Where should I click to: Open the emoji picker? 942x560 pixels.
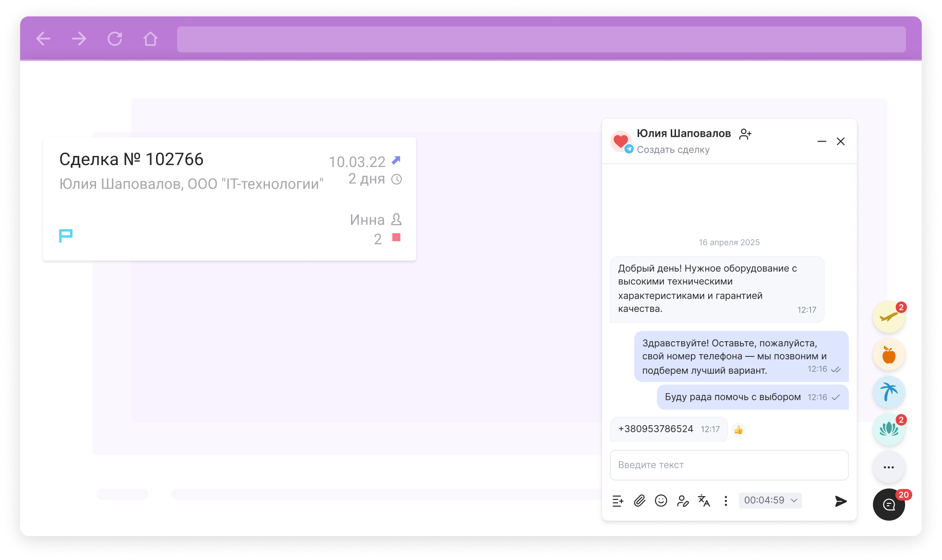click(661, 500)
